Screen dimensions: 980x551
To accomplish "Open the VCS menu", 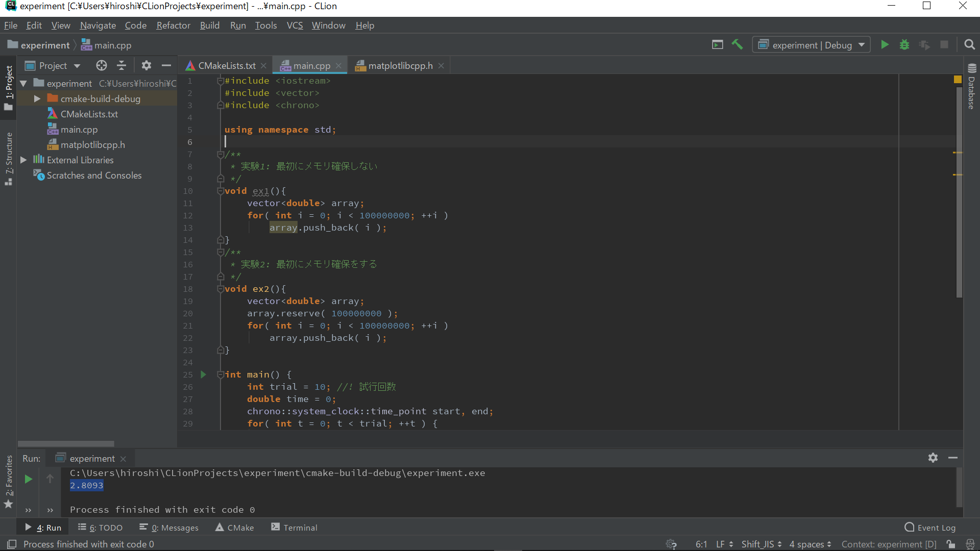I will 295,25.
